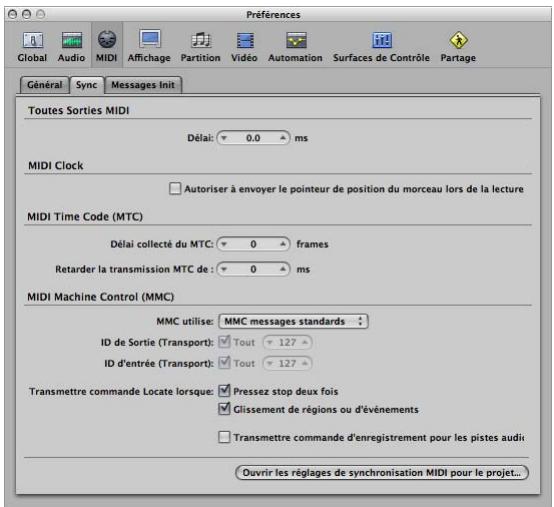The image size is (554, 507).
Task: Open the Affichage preferences icon
Action: point(149,46)
